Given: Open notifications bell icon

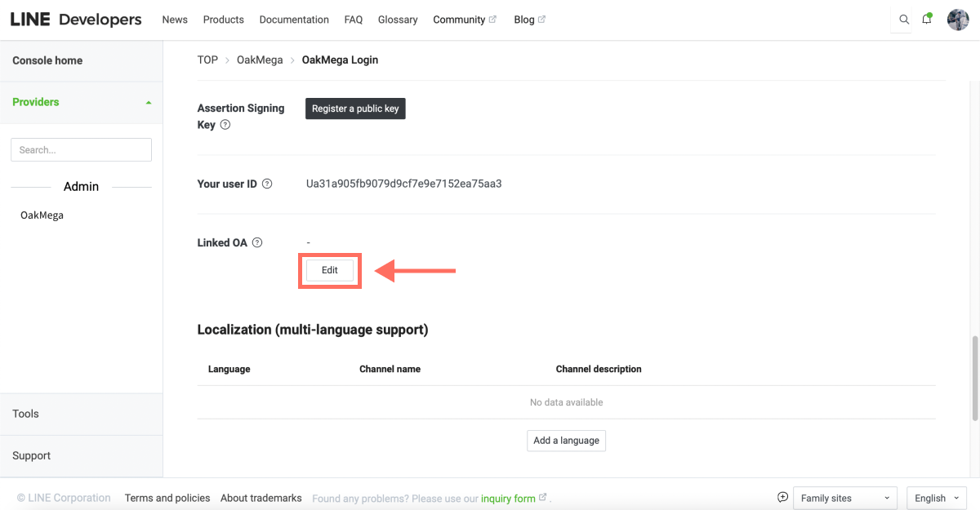Looking at the screenshot, I should click(x=927, y=19).
